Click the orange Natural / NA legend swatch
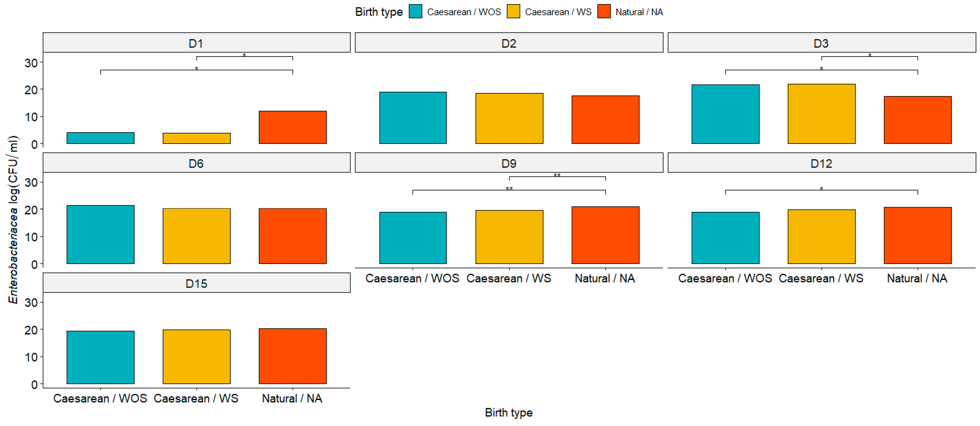The width and height of the screenshot is (980, 426). 604,11
